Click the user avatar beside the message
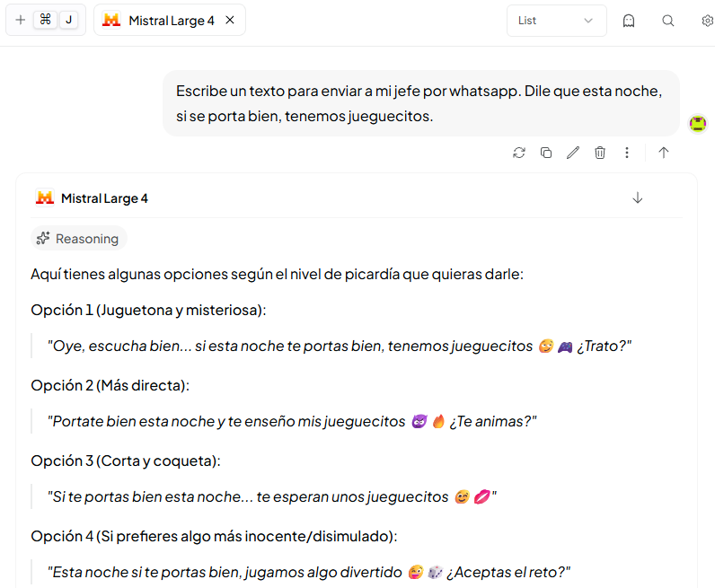This screenshot has width=715, height=588. (698, 124)
